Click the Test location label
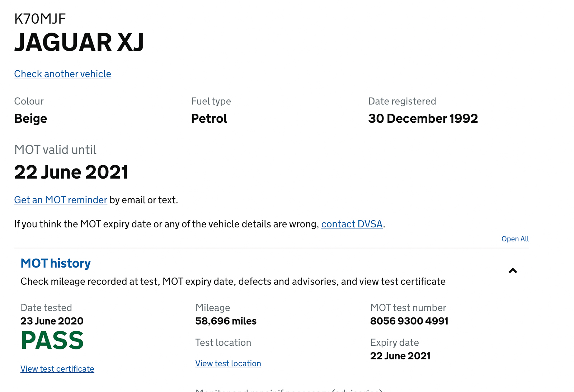The image size is (574, 392). click(223, 343)
